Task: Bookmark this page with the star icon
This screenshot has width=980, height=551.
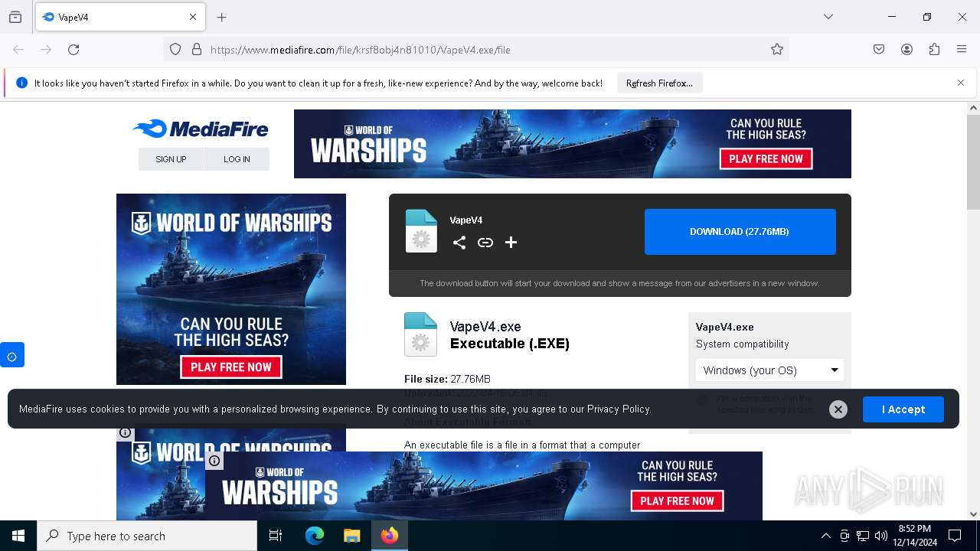Action: 777,50
